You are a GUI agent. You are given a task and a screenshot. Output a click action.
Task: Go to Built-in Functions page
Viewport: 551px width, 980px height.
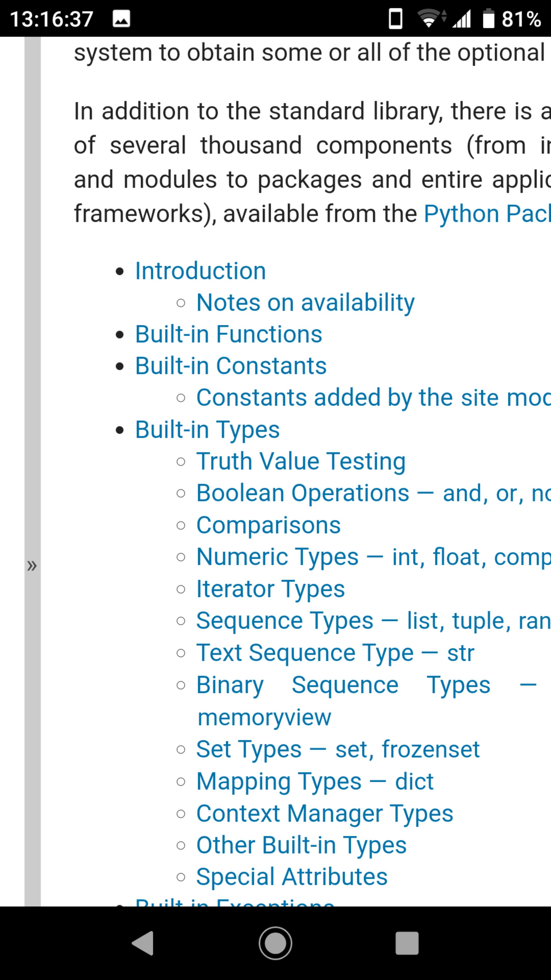229,334
